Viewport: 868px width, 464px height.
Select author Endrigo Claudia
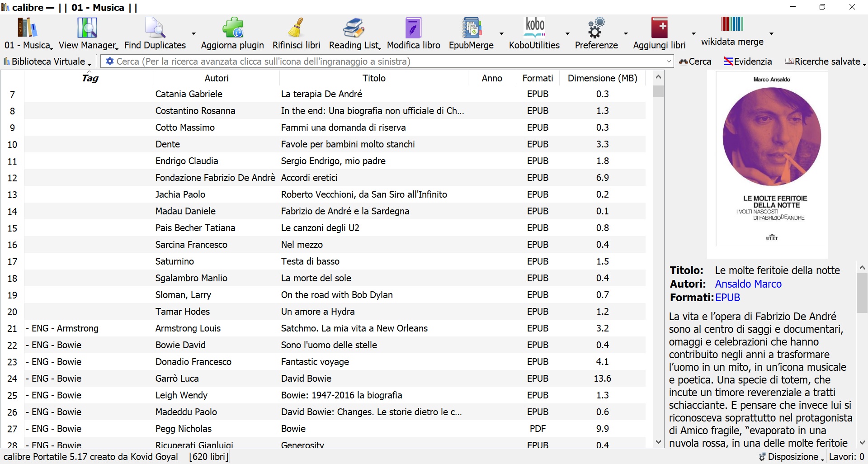[x=187, y=161]
